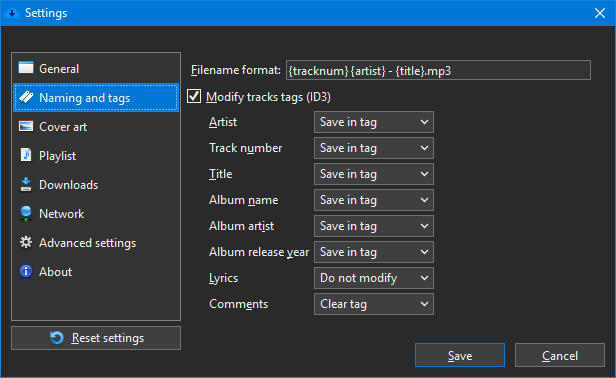Click the Album artist label

tap(242, 226)
